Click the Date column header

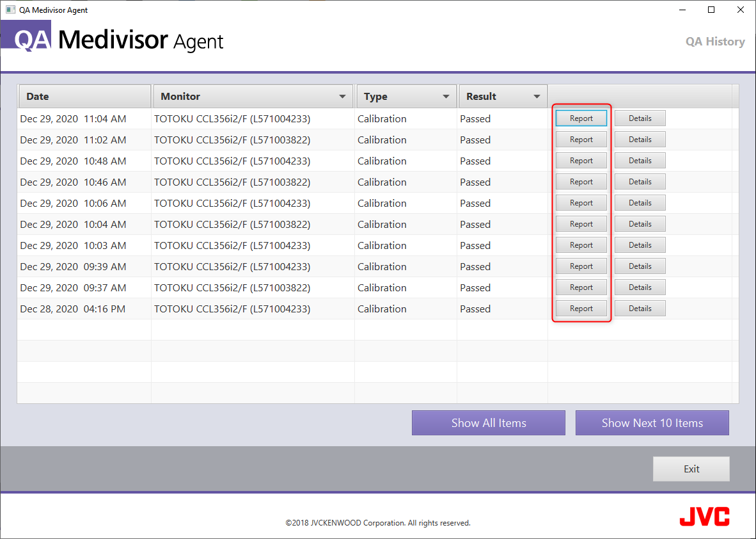tap(85, 97)
